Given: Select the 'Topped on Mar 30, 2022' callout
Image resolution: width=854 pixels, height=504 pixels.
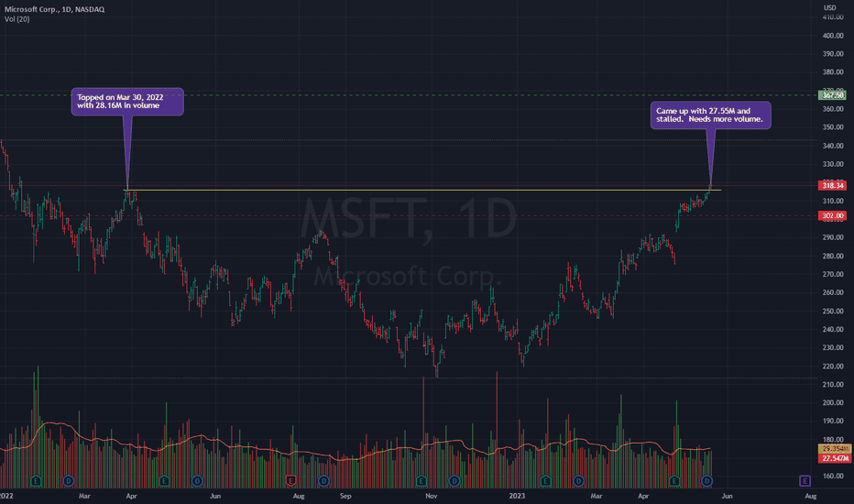Looking at the screenshot, I should [127, 102].
